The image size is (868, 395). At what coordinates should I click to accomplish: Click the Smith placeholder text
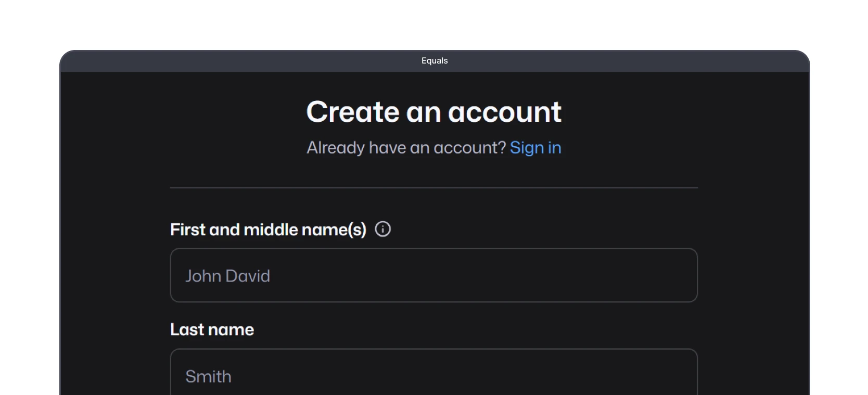208,376
